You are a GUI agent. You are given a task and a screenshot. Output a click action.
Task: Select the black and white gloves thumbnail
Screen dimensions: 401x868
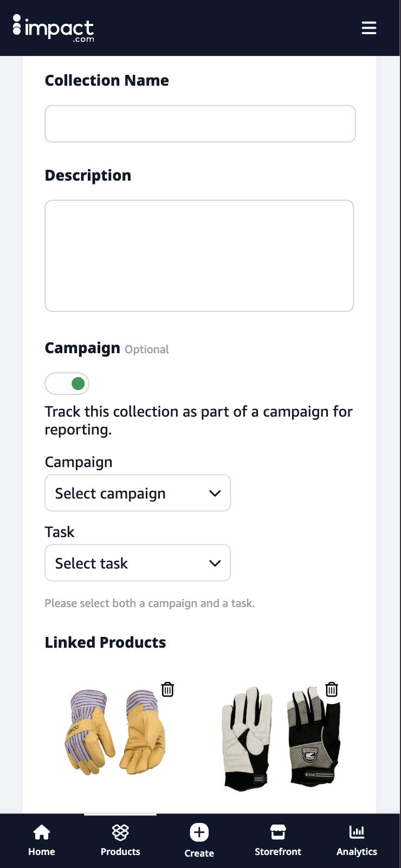tap(281, 737)
